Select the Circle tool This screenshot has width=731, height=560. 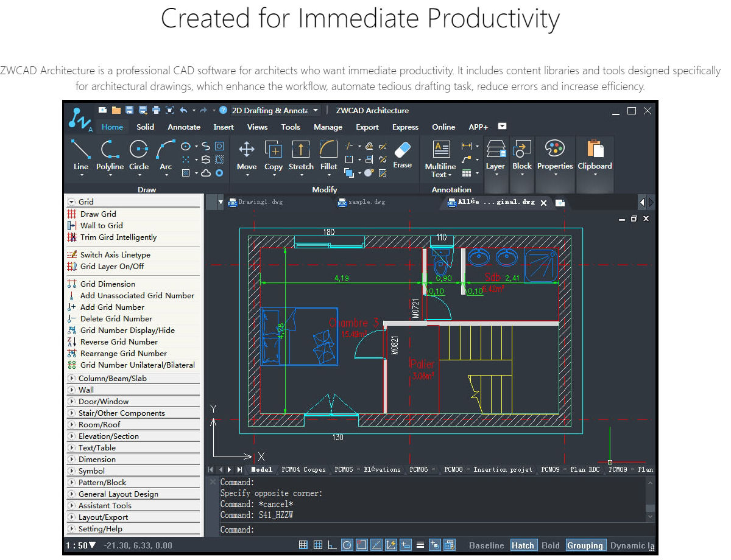pyautogui.click(x=139, y=155)
